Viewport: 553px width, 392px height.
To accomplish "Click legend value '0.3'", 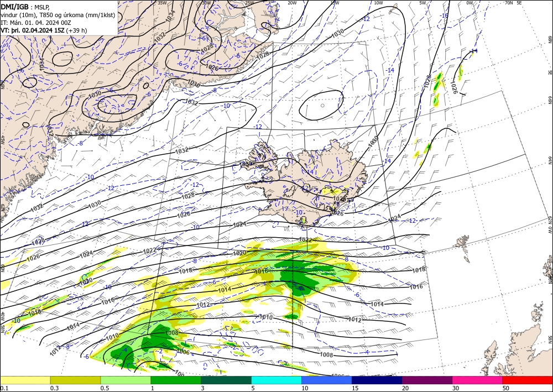I will [x=54, y=388].
